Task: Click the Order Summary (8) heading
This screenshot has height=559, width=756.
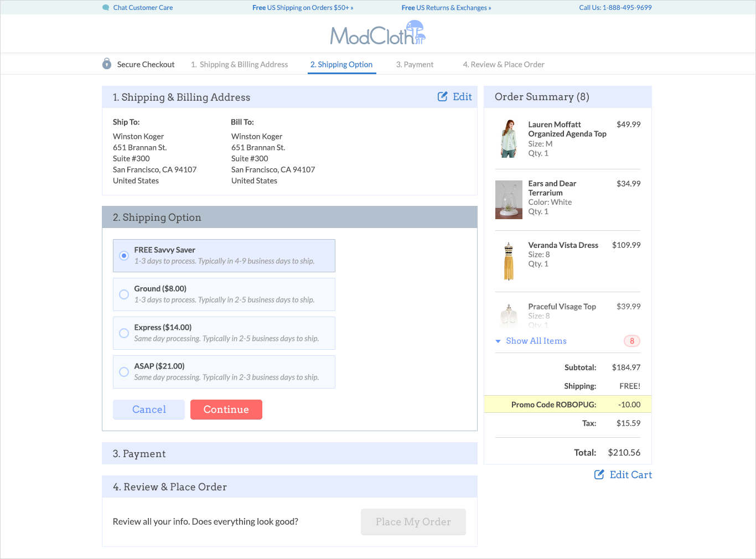Action: [542, 97]
